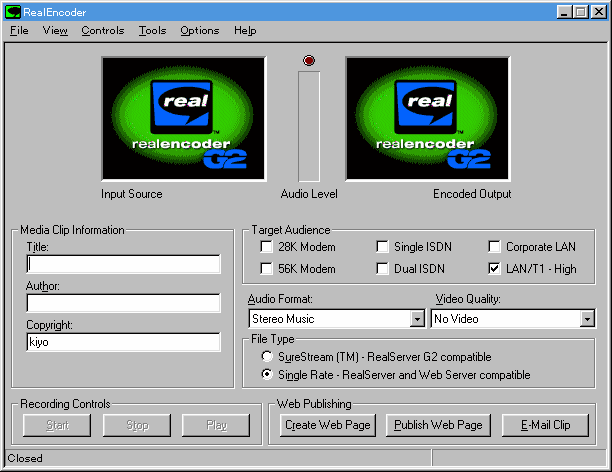The width and height of the screenshot is (612, 472).
Task: Select SureStream RealServer G2 compatible radio
Action: (267, 356)
